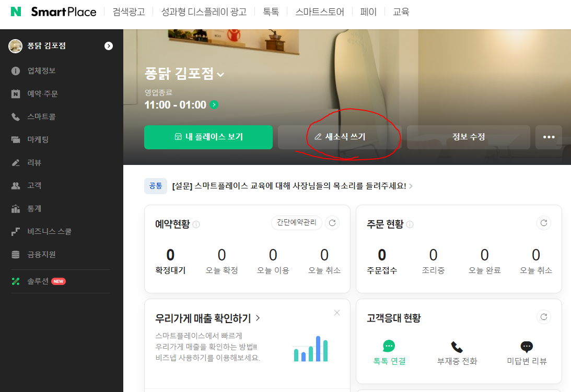Open the three-dot more options button

[x=549, y=137]
